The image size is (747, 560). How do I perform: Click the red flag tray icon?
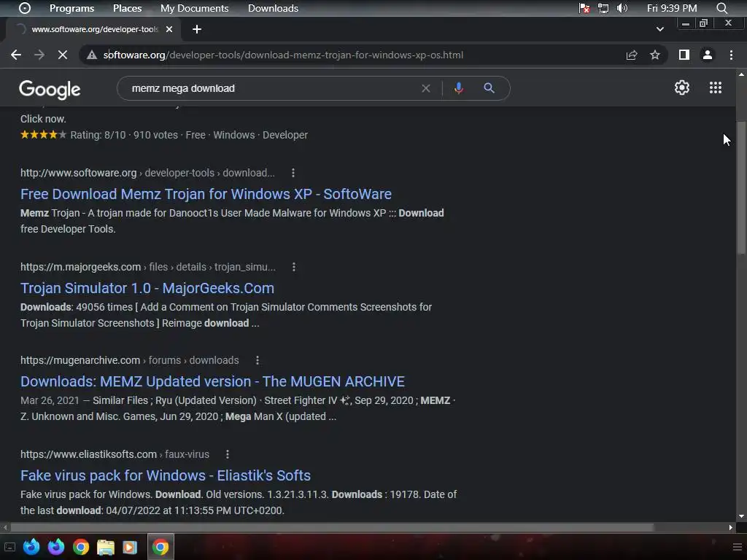coord(584,8)
